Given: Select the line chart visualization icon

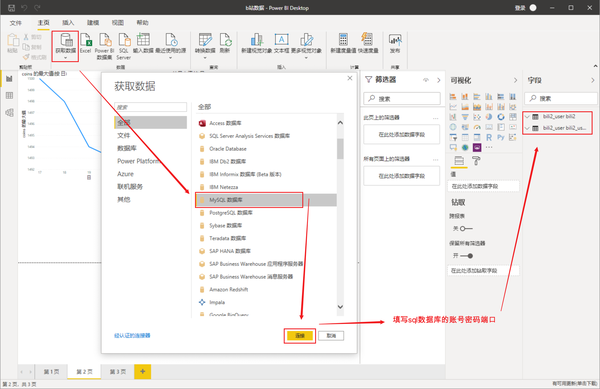Looking at the screenshot, I should point(453,107).
